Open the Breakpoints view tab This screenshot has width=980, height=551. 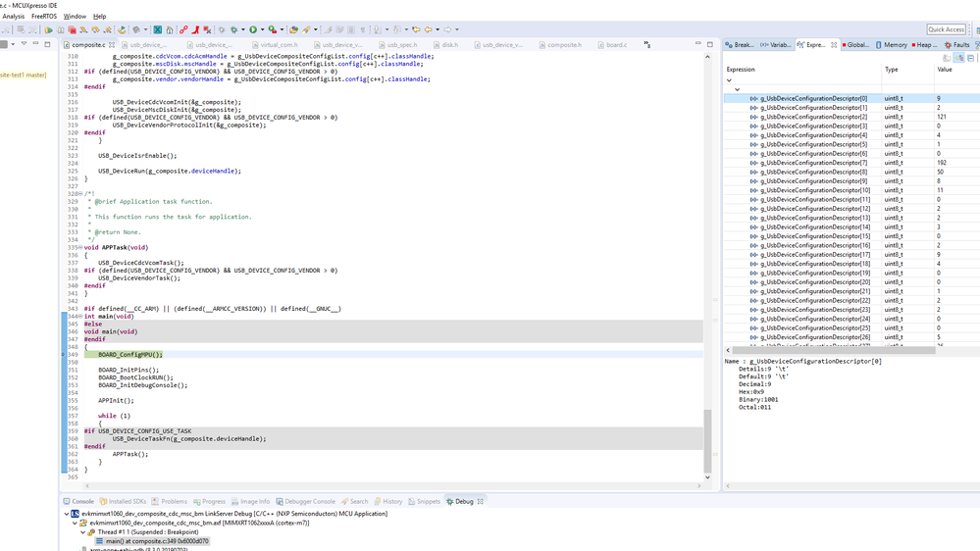pyautogui.click(x=740, y=45)
